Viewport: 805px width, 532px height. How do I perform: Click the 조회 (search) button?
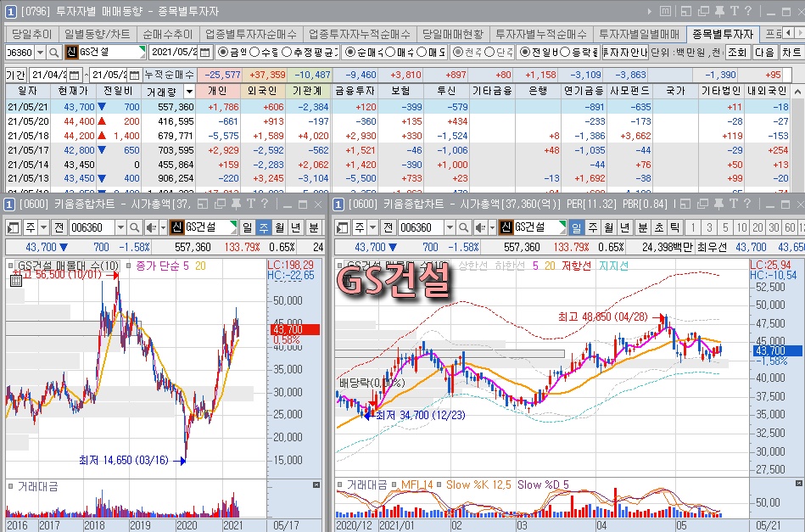[x=737, y=53]
